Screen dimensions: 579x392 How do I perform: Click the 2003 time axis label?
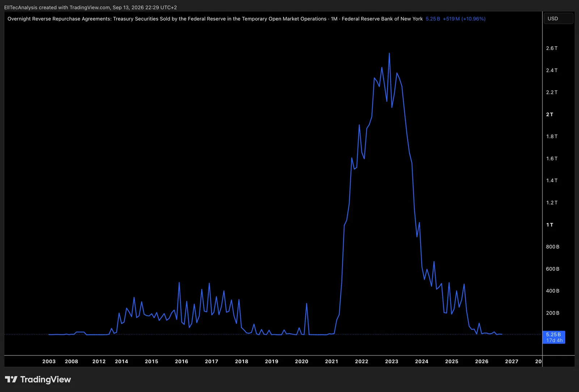coord(49,361)
